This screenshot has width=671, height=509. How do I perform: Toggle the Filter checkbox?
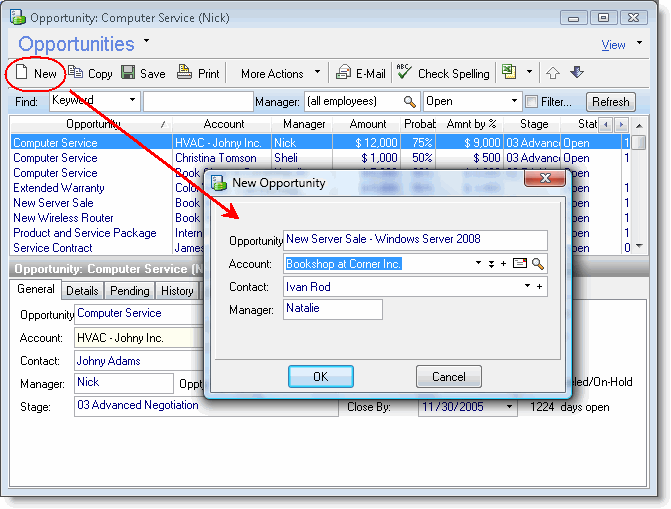click(531, 102)
